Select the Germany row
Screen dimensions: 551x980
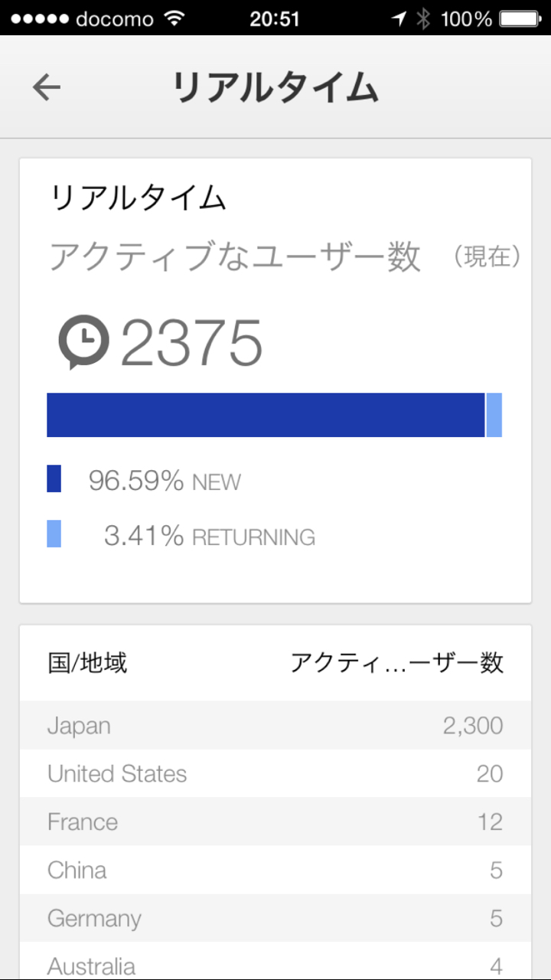275,918
